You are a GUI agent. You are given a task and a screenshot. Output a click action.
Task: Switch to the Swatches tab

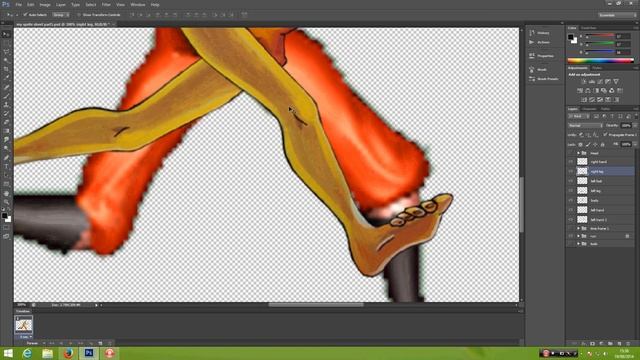[589, 28]
